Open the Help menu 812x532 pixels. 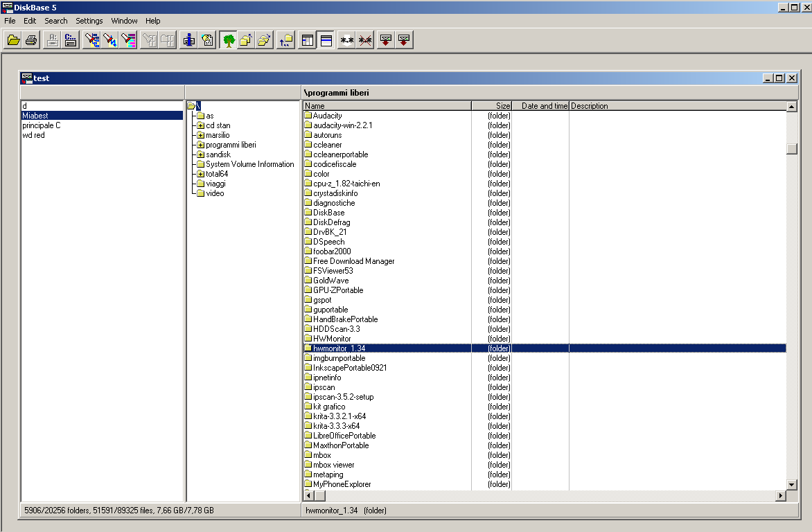(x=152, y=21)
